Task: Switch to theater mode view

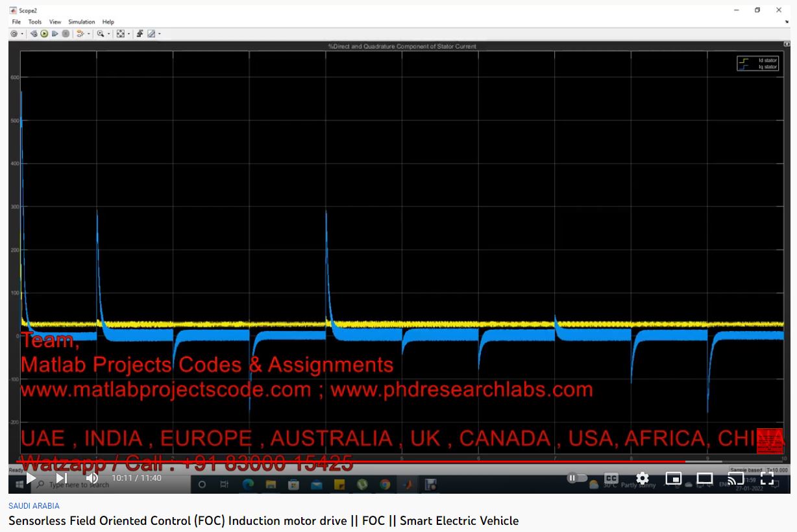Action: (x=705, y=479)
